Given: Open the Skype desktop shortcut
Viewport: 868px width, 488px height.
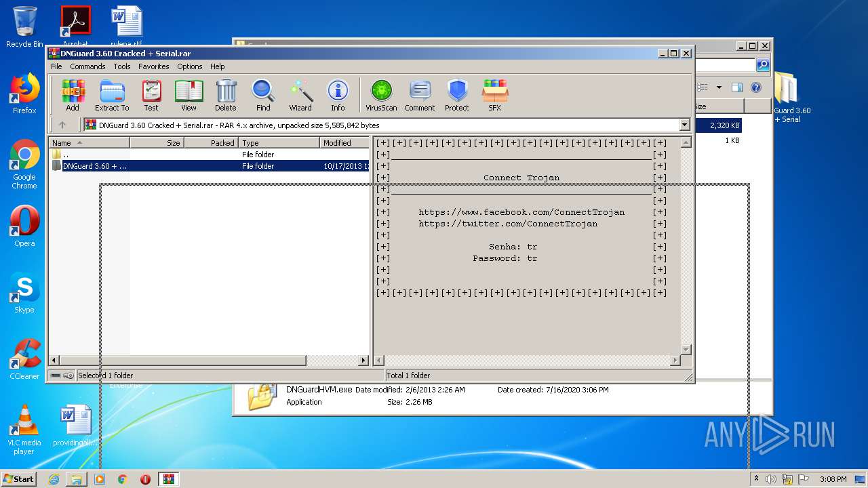Looking at the screenshot, I should (x=24, y=293).
